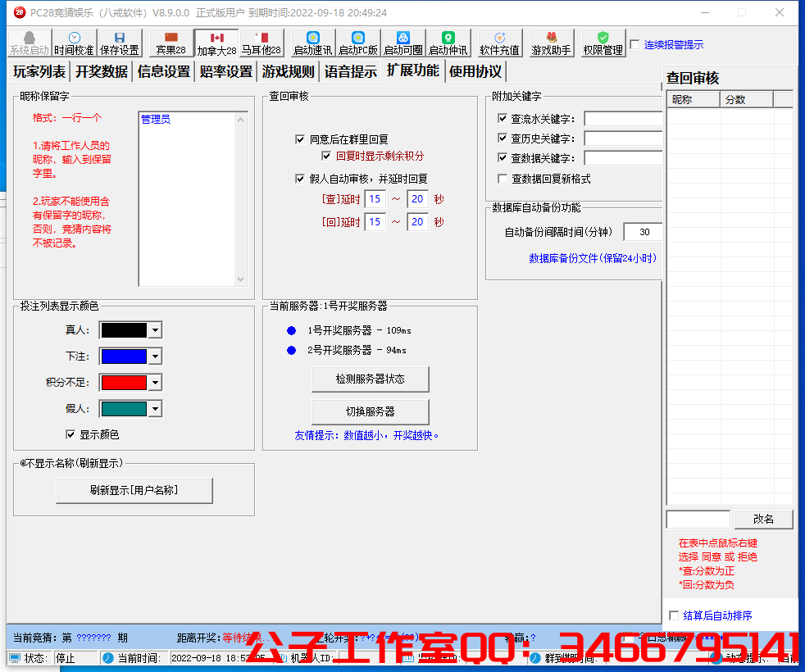
Task: Select the 马耳他28 flag icon
Action: point(262,43)
